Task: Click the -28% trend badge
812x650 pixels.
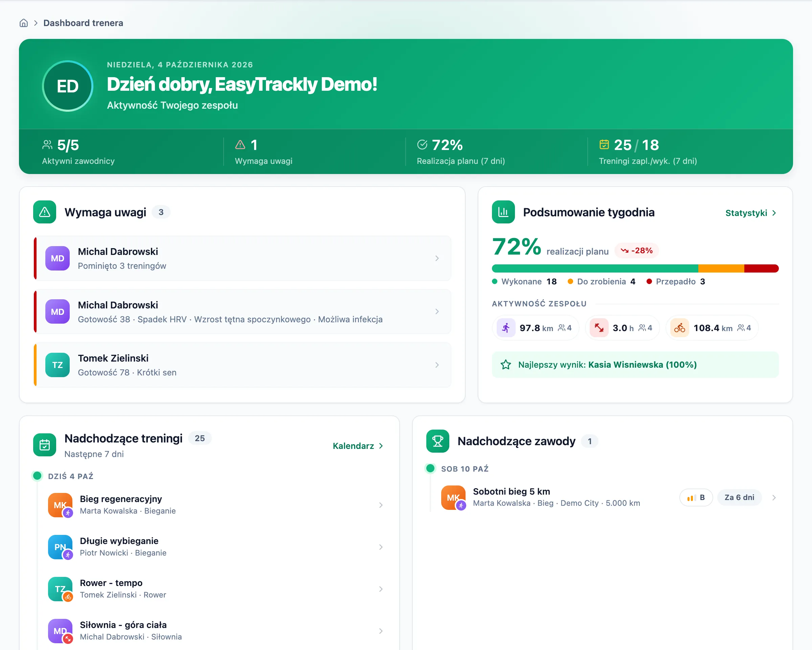Action: [x=637, y=251]
